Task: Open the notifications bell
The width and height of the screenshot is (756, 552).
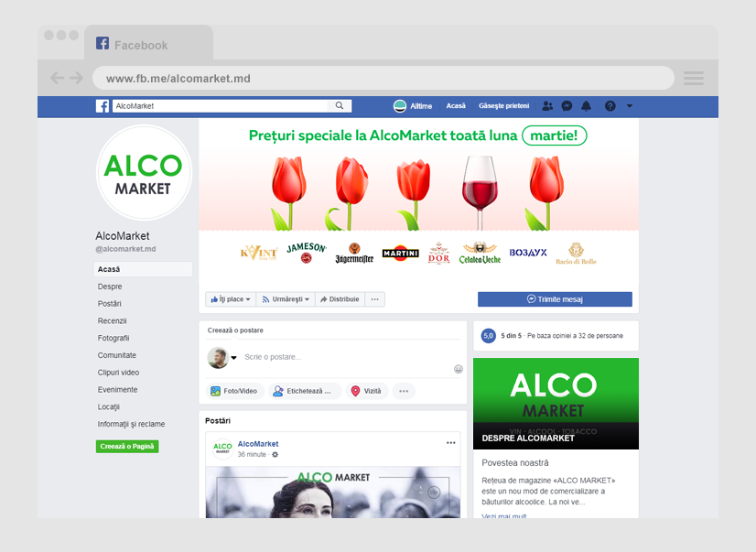Action: tap(587, 106)
